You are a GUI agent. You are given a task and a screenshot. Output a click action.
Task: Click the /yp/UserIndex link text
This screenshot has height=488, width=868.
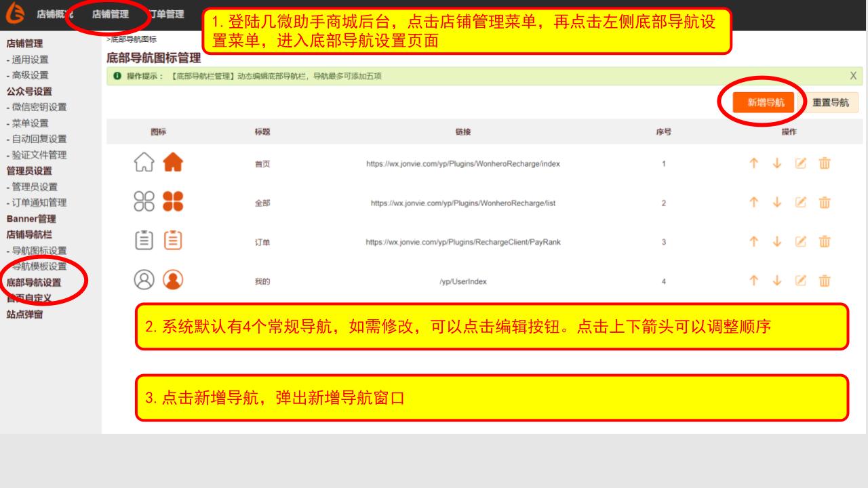pos(463,282)
